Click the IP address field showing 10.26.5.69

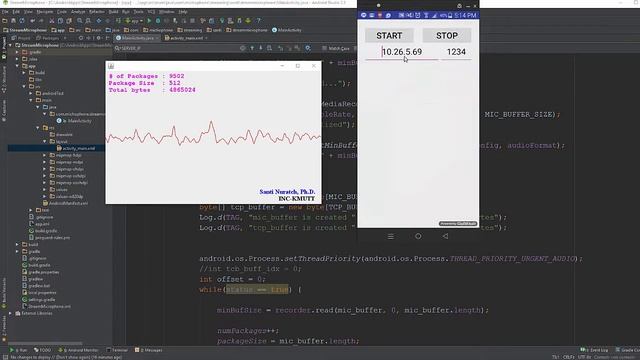(402, 52)
